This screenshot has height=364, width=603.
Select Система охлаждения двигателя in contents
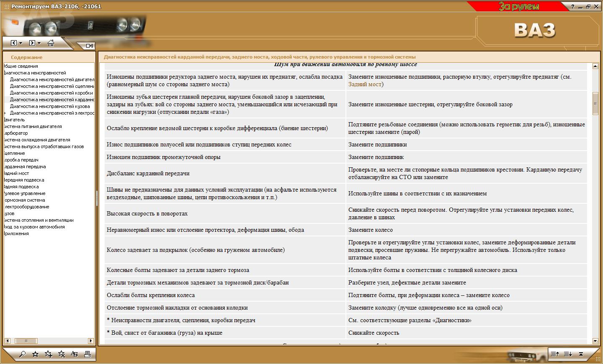(x=37, y=140)
